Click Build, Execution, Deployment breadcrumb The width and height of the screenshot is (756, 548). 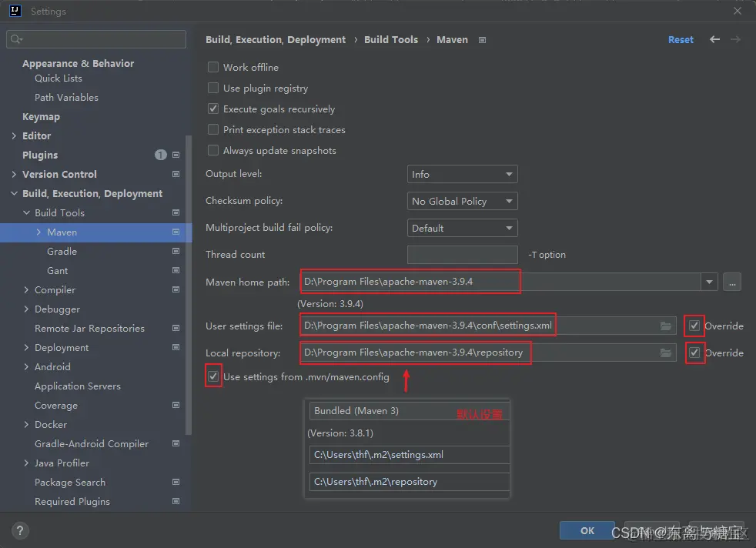pyautogui.click(x=276, y=39)
